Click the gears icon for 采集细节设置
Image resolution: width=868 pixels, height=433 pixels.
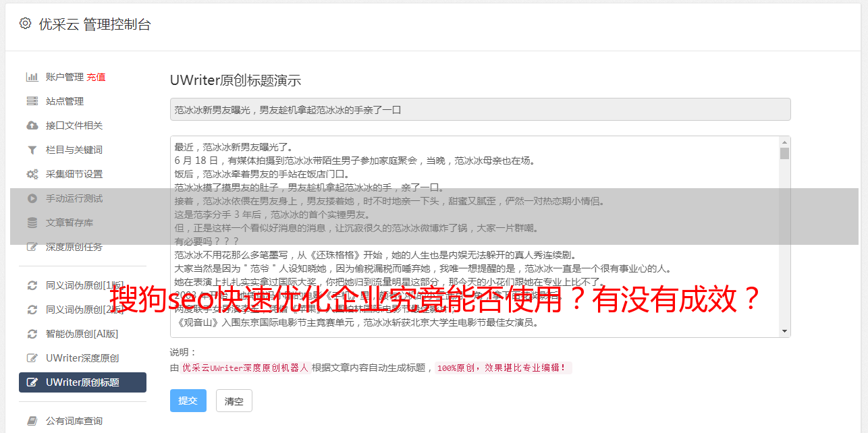point(32,174)
